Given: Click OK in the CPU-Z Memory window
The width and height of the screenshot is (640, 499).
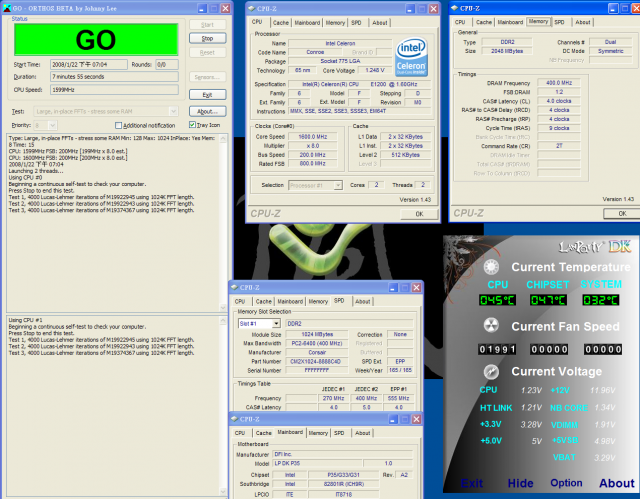Looking at the screenshot, I should pos(622,213).
